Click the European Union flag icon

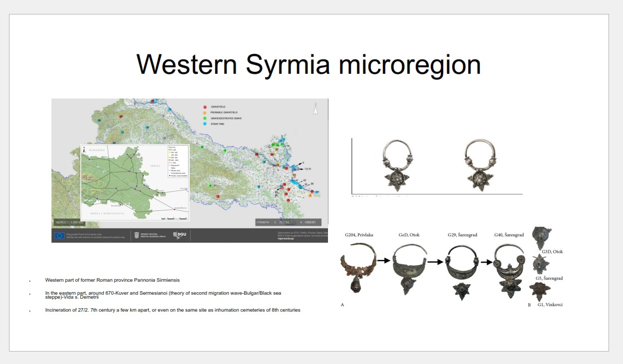(x=59, y=235)
